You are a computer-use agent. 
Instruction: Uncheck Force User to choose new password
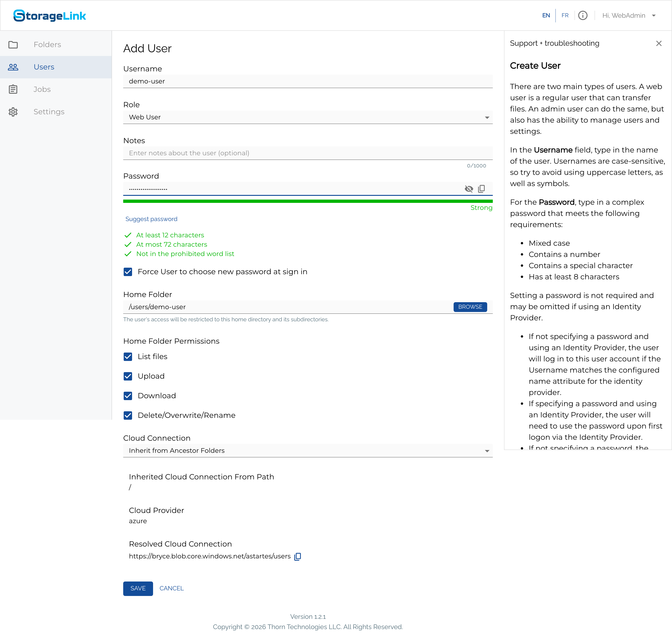[128, 272]
